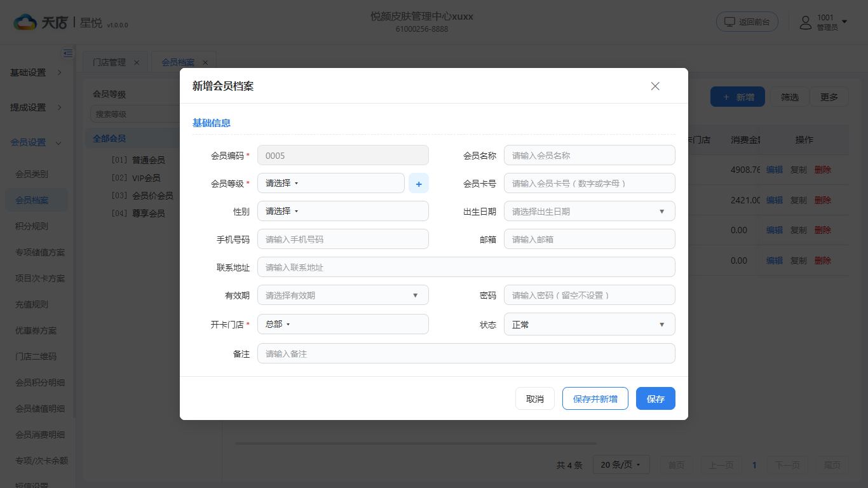Select [04] 尊享会员 in level tree
The width and height of the screenshot is (868, 488).
pos(138,213)
